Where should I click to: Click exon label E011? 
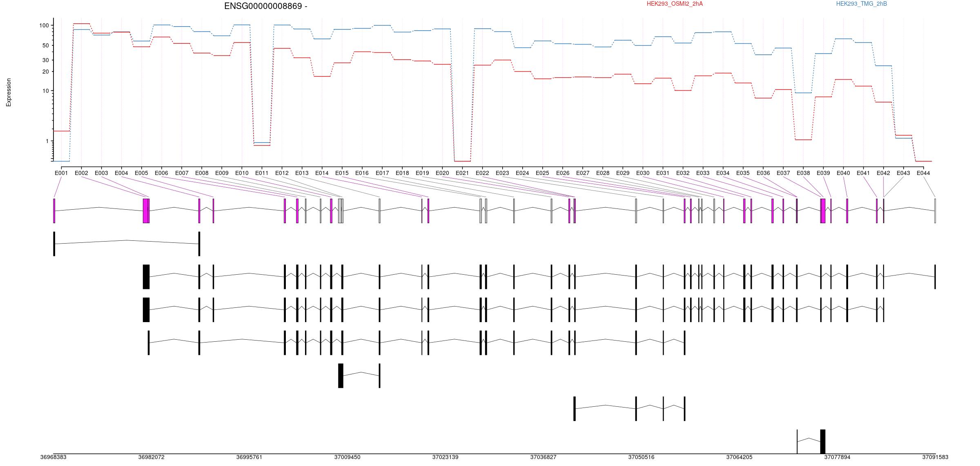[x=262, y=173]
